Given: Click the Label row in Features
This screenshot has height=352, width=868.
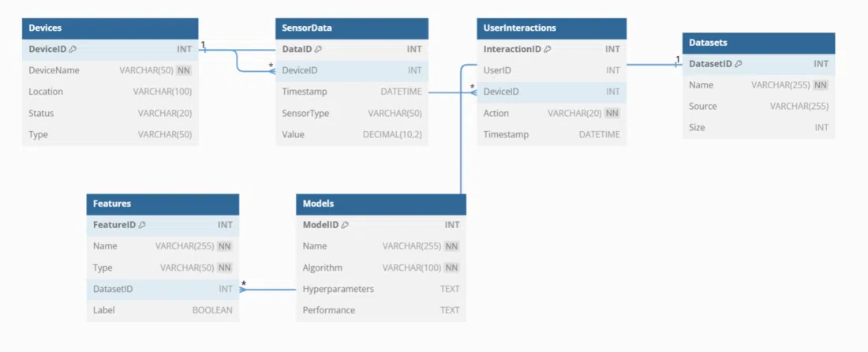Looking at the screenshot, I should point(163,310).
